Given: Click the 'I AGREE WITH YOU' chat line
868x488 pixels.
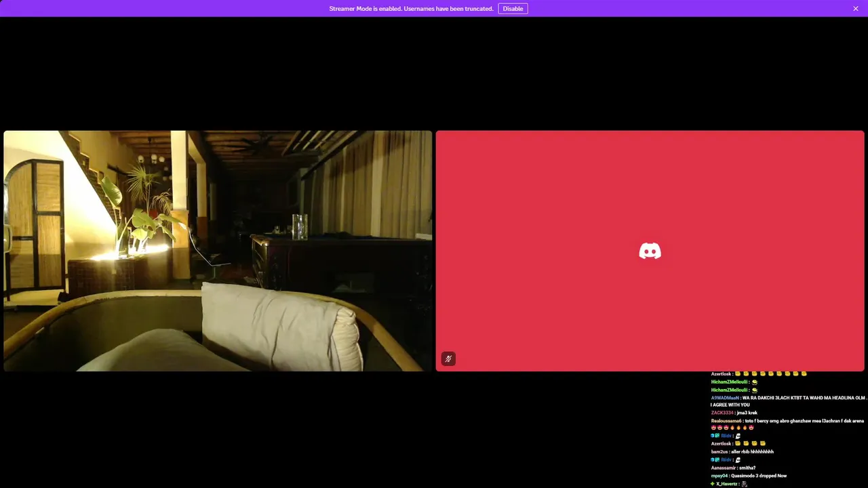Looking at the screenshot, I should click(x=730, y=405).
